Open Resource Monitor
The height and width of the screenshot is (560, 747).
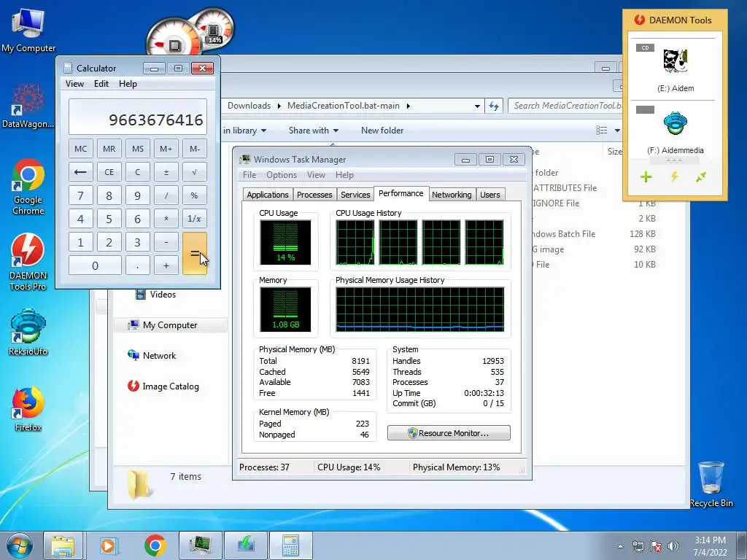pyautogui.click(x=449, y=433)
